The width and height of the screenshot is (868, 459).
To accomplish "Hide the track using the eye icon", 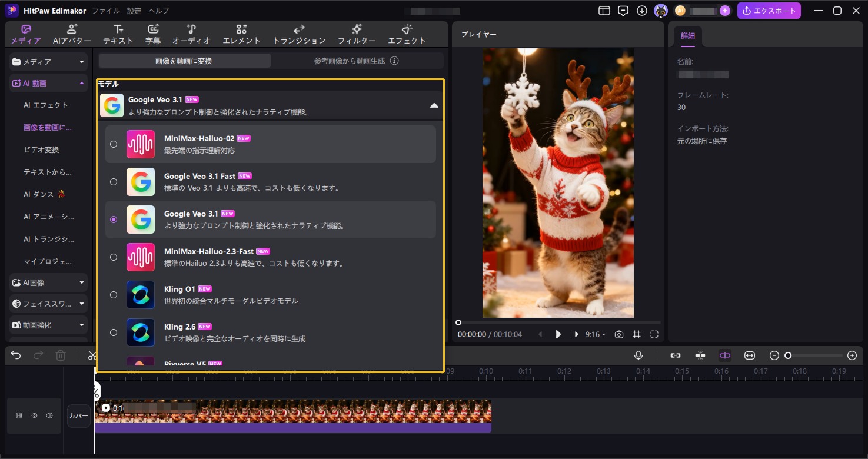I will tap(34, 415).
